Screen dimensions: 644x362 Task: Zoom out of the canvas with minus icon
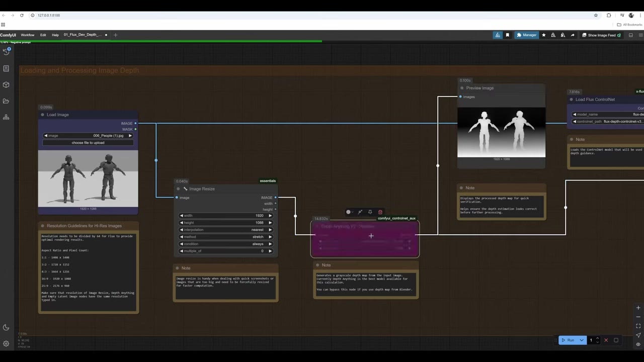pyautogui.click(x=638, y=317)
